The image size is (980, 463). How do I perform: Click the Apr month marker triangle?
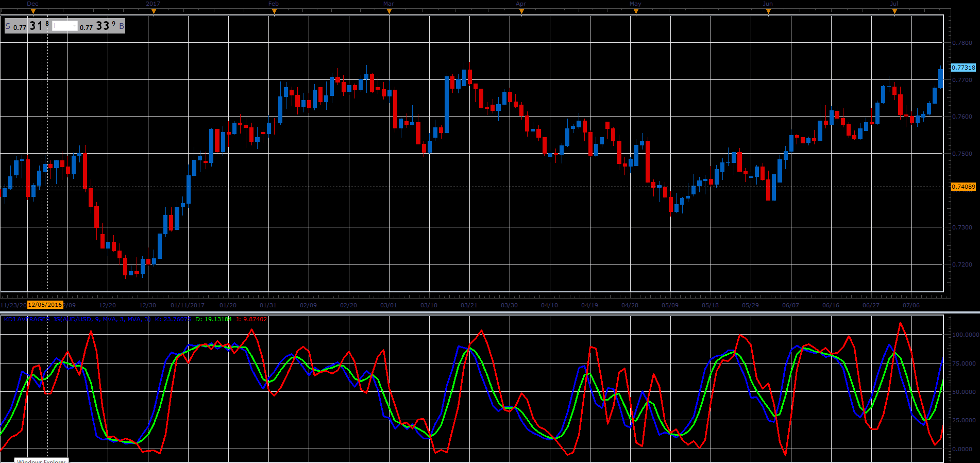521,11
